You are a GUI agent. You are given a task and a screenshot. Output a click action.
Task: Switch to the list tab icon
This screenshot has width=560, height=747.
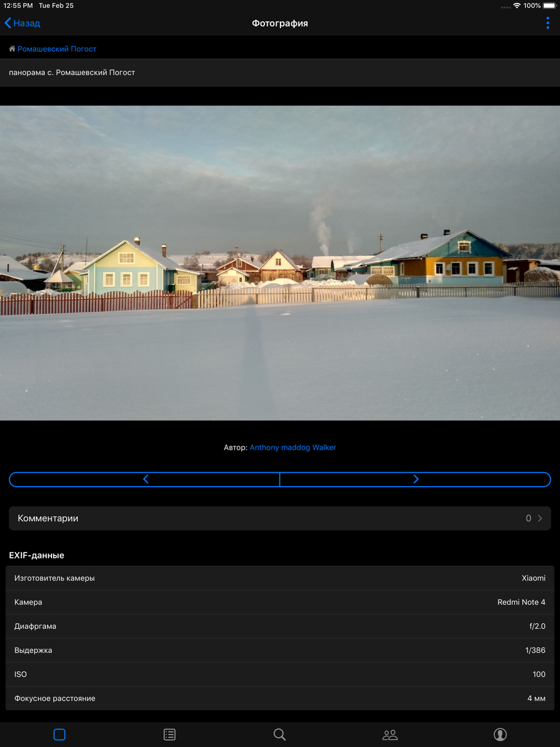(x=170, y=735)
